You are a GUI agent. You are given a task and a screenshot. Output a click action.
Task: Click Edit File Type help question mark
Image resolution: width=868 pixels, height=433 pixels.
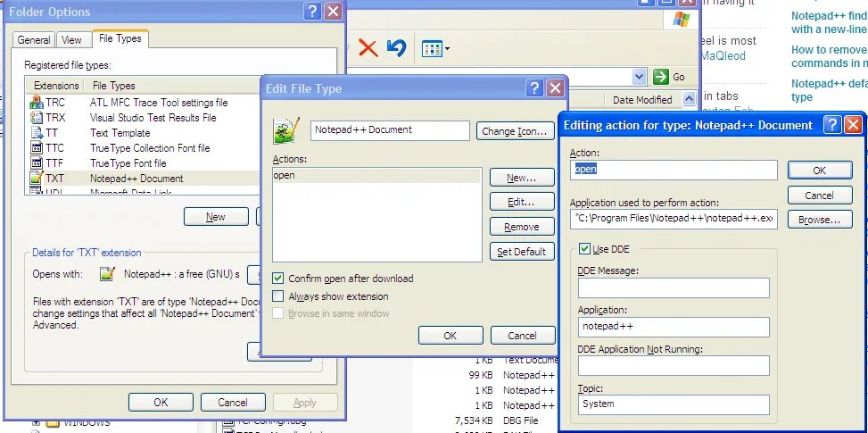pyautogui.click(x=534, y=88)
